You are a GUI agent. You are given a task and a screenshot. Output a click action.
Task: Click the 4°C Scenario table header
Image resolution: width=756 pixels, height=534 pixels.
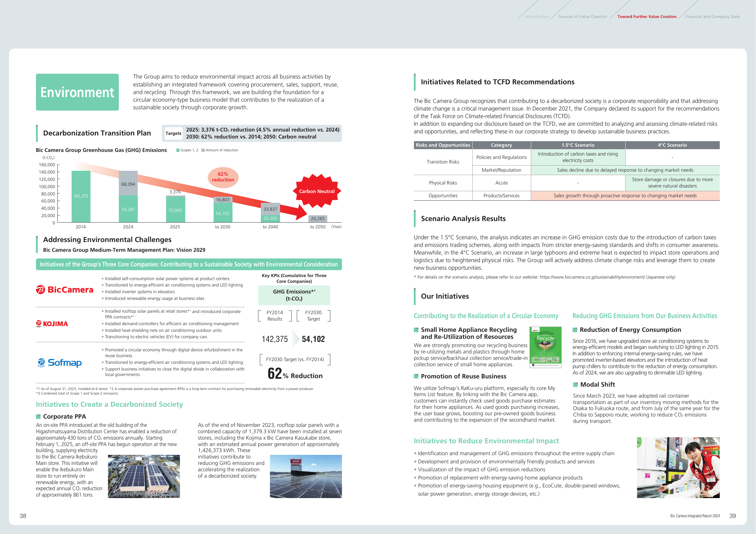tap(673, 145)
